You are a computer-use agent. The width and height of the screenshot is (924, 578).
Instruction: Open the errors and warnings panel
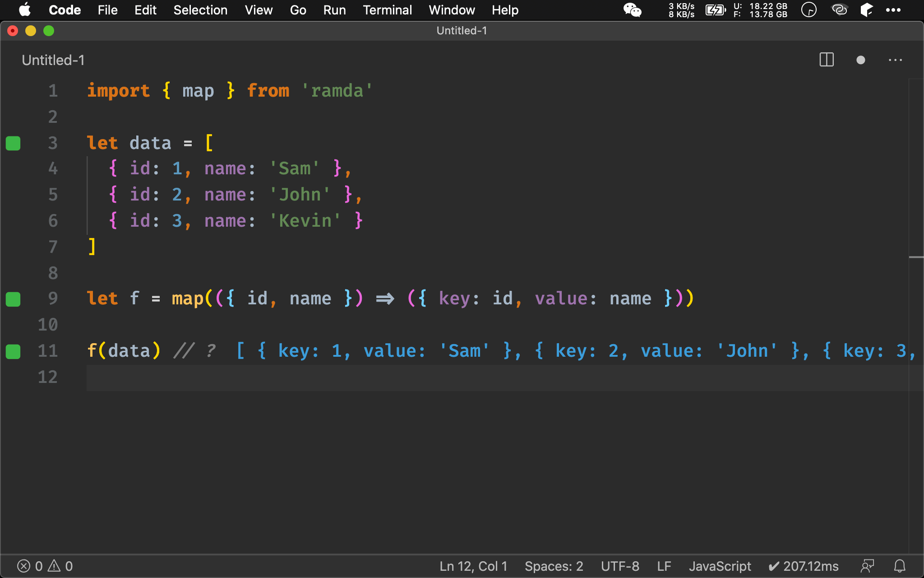coord(45,566)
